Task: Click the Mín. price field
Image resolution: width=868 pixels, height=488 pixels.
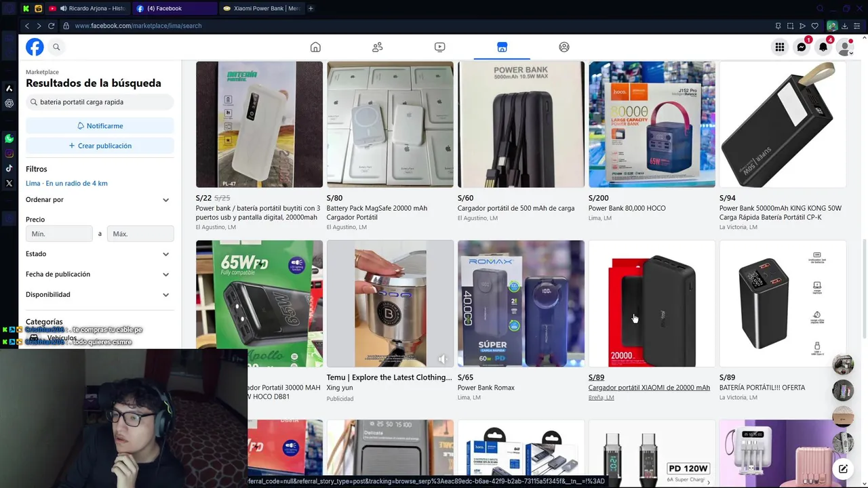Action: 59,234
